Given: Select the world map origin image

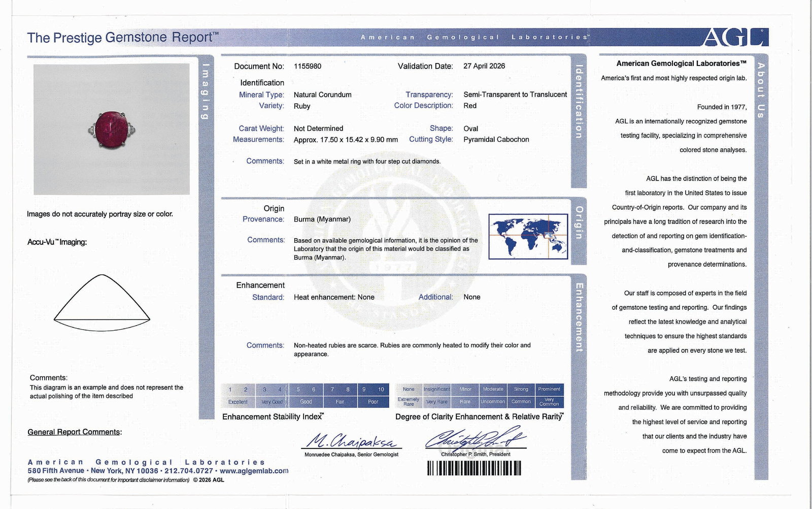Looking at the screenshot, I should (528, 237).
